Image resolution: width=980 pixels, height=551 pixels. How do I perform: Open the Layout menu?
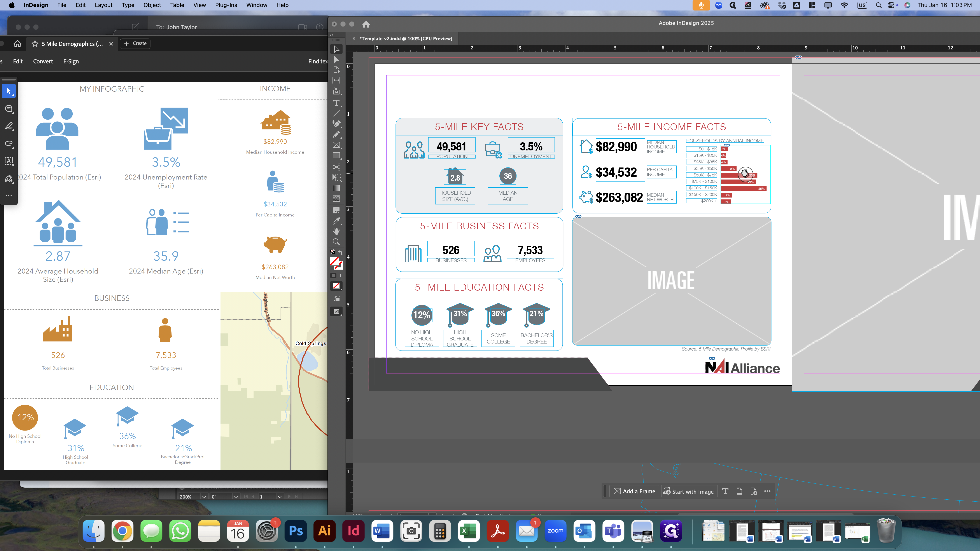103,5
